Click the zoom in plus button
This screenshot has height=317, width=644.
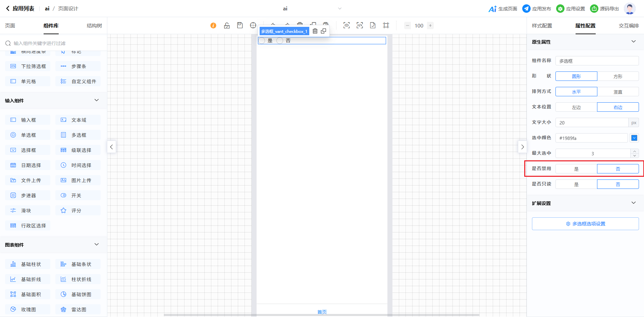(430, 25)
